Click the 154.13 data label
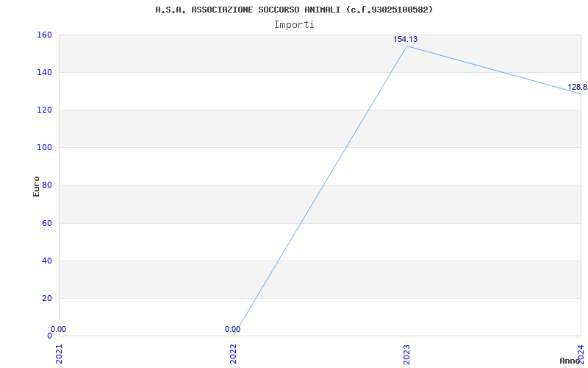Screen dimensions: 588x368 (x=406, y=40)
